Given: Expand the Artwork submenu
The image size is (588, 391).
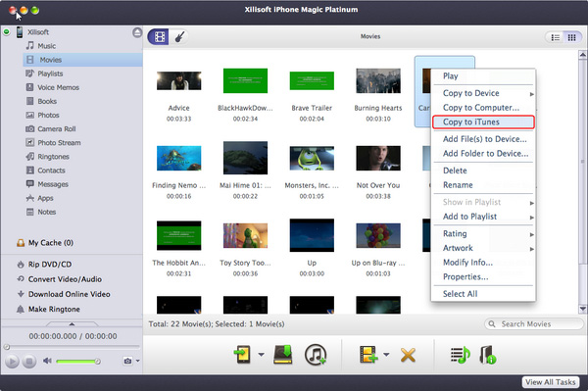Looking at the screenshot, I should [483, 248].
